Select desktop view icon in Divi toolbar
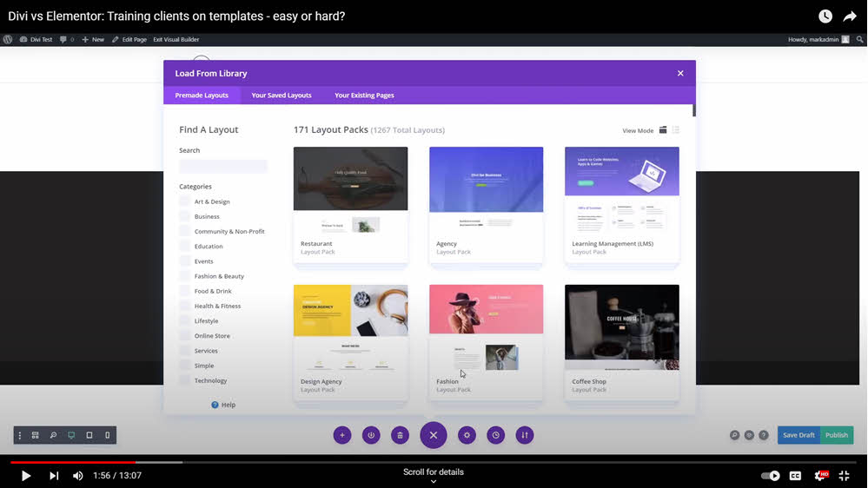 tap(71, 435)
